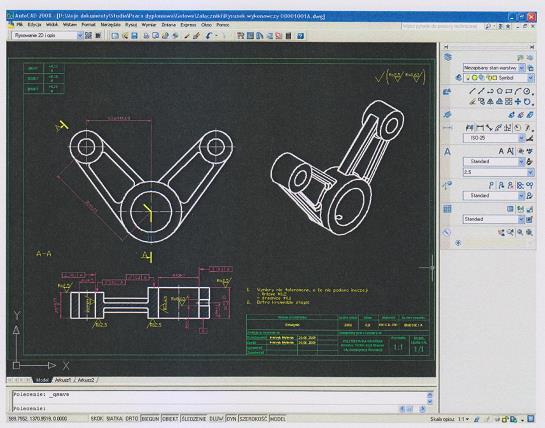Click the Save icon in the toolbar

pyautogui.click(x=135, y=36)
